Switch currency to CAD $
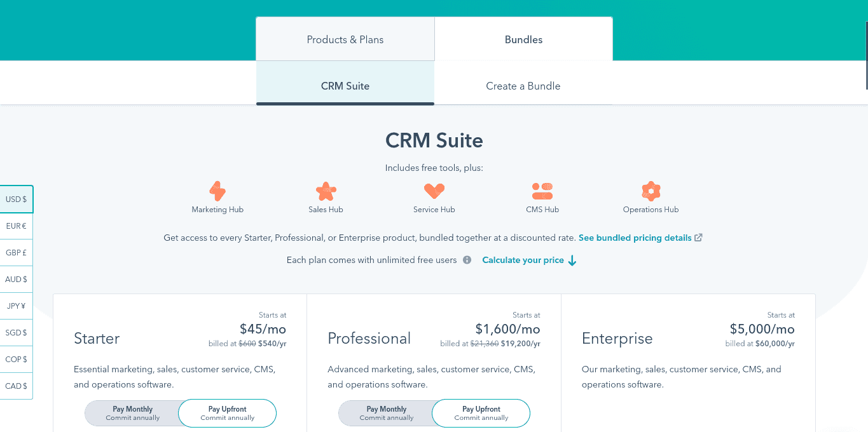 point(17,386)
